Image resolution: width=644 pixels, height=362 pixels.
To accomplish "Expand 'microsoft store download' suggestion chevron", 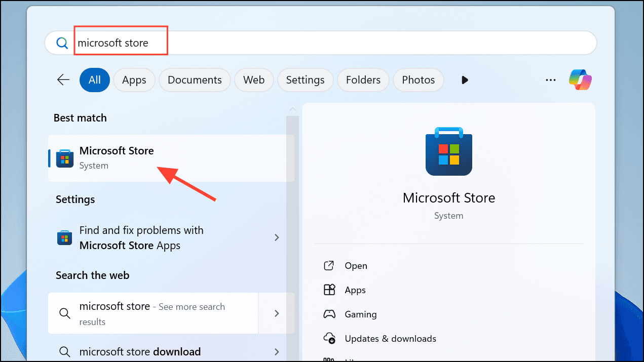I will (277, 352).
